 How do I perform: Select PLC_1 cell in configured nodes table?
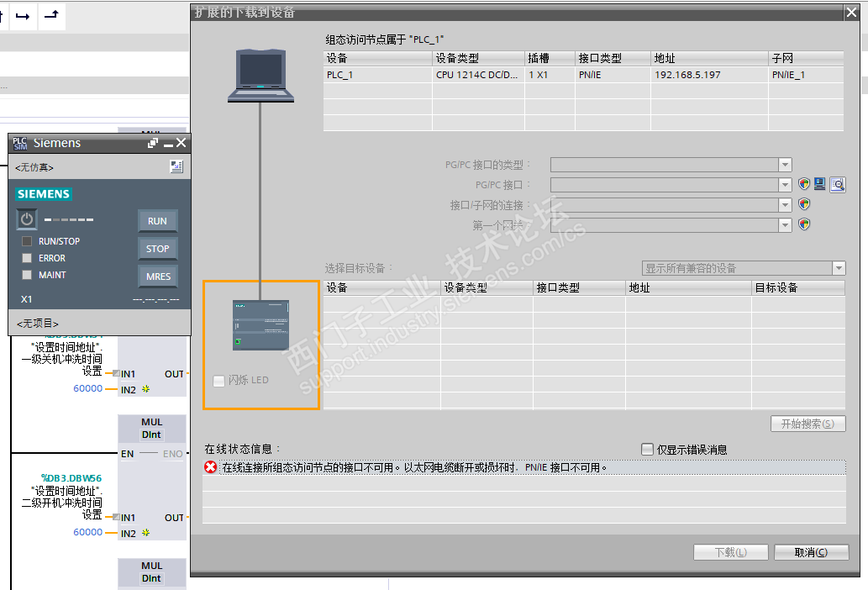377,75
